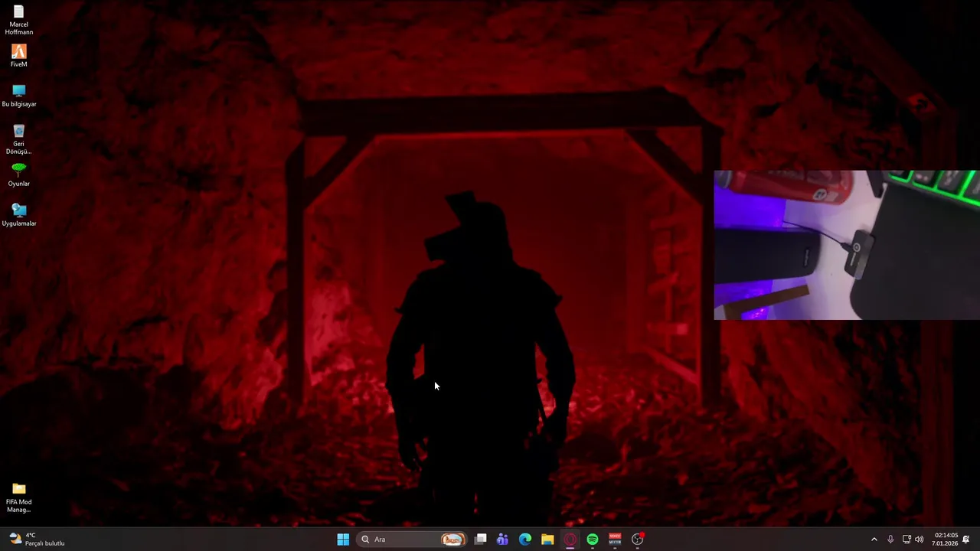Open Microsoft Edge from the taskbar
Screen dimensions: 980x551
point(525,540)
